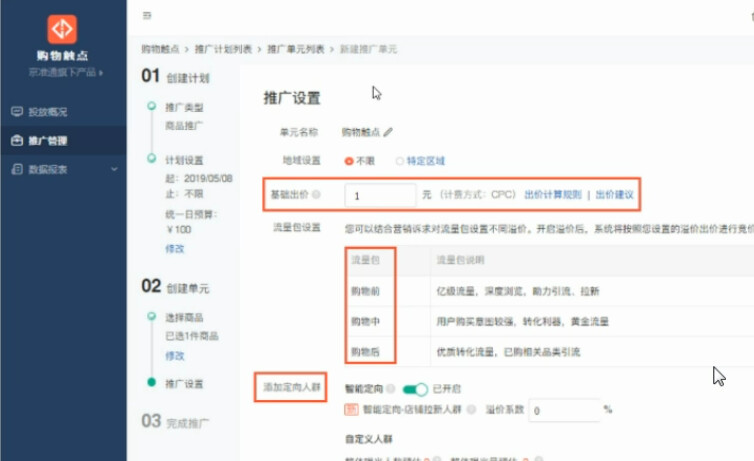Open the help icon beside 智能定向
The width and height of the screenshot is (754, 461).
[x=390, y=388]
